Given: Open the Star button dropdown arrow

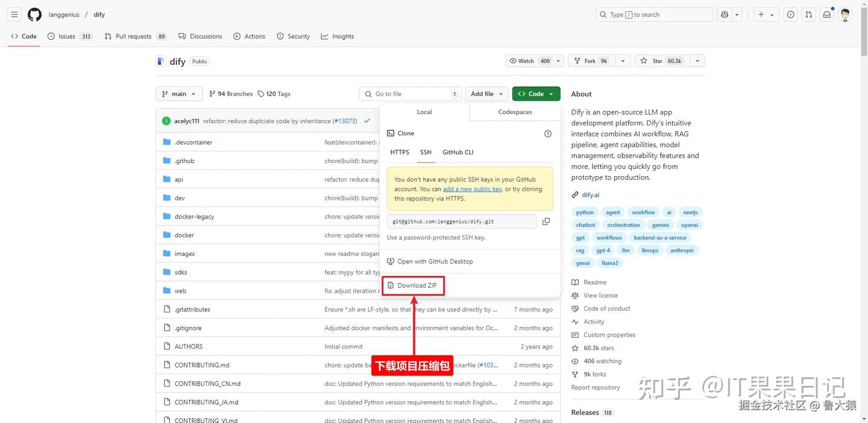Looking at the screenshot, I should click(x=697, y=60).
